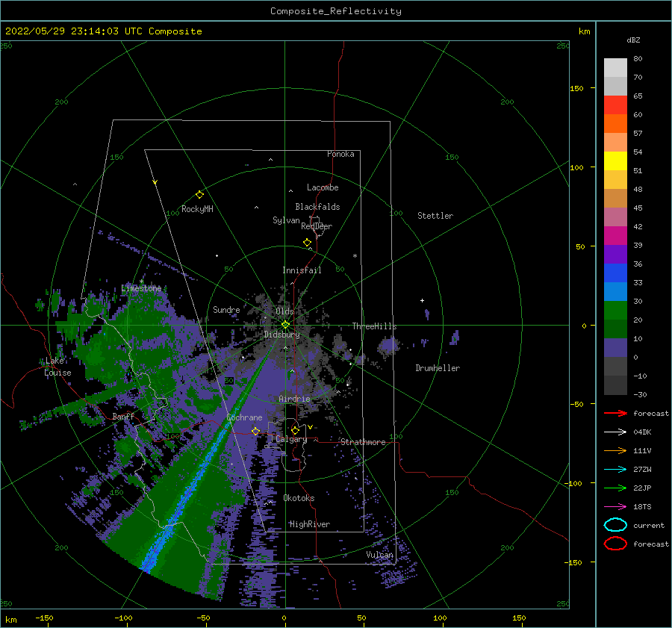This screenshot has width=672, height=628.
Task: Click the Innisfail city label
Action: [x=302, y=270]
